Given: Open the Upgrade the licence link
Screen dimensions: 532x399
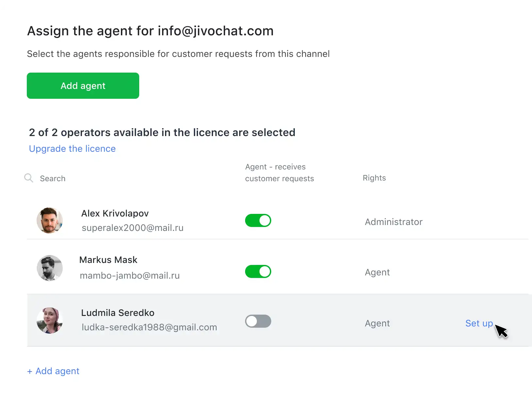Looking at the screenshot, I should (x=72, y=149).
